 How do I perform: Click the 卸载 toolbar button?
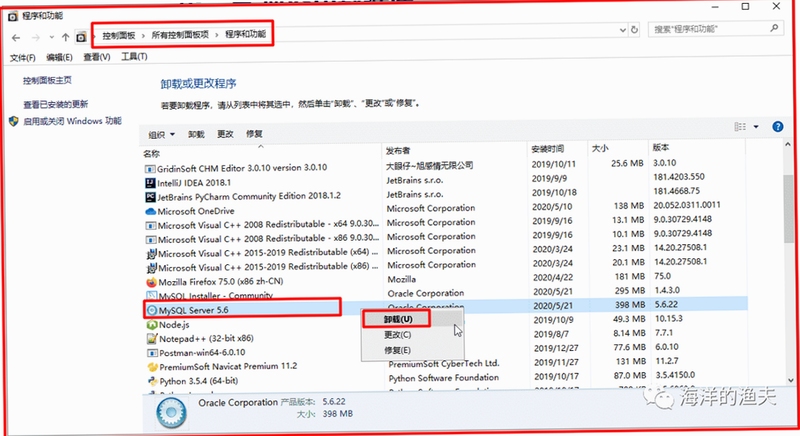[196, 134]
